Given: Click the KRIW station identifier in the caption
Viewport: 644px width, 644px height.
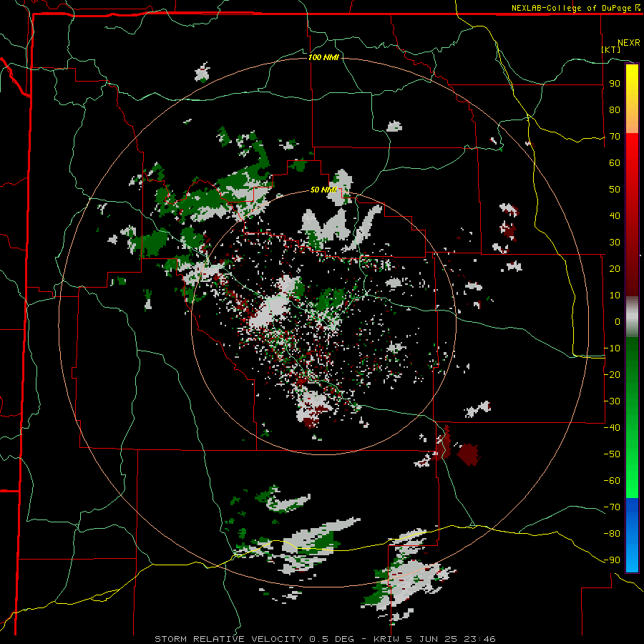Looking at the screenshot, I should pos(386,639).
